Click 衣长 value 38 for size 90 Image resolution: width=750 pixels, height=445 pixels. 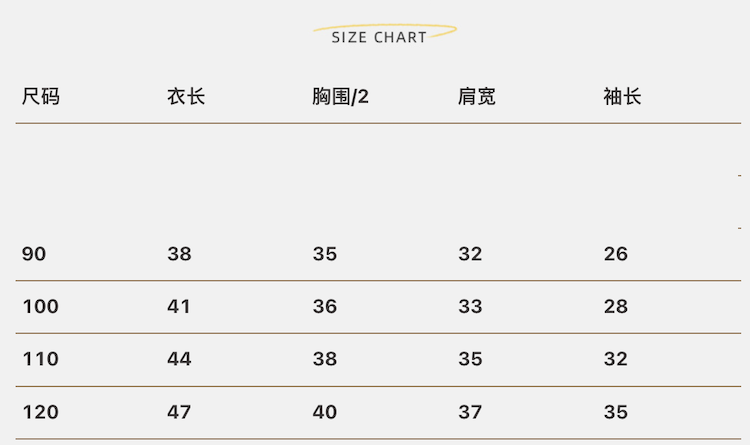click(x=179, y=254)
